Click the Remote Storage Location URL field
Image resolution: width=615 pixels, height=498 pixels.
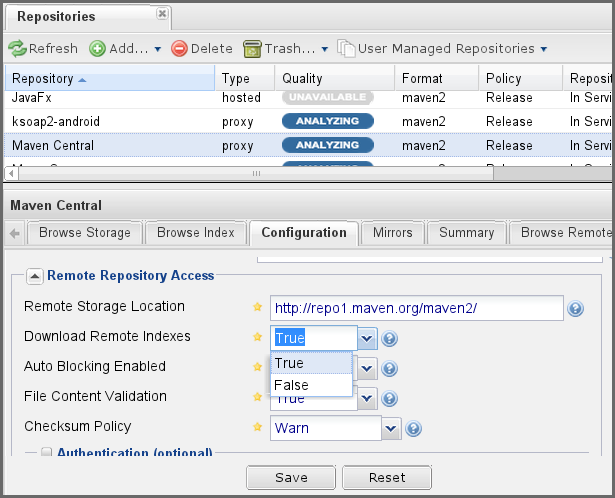[x=417, y=308]
